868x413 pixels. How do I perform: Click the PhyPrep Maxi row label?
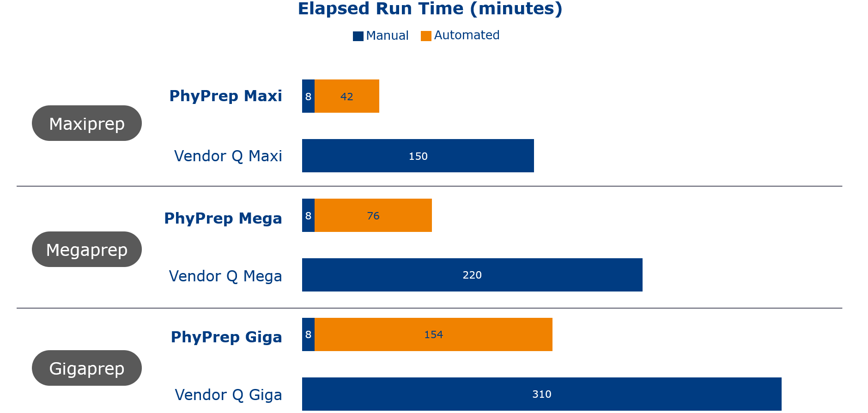coord(225,96)
